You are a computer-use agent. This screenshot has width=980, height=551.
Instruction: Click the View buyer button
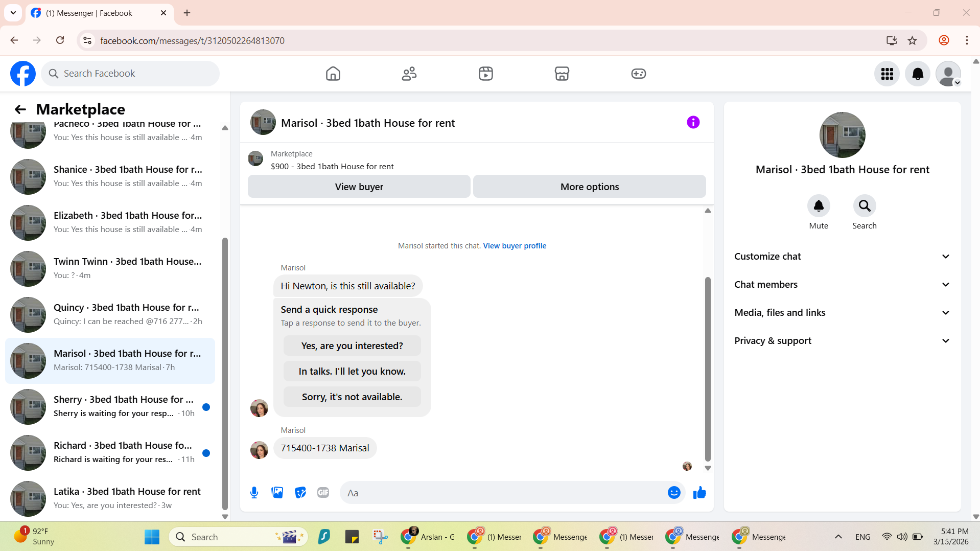click(x=359, y=187)
